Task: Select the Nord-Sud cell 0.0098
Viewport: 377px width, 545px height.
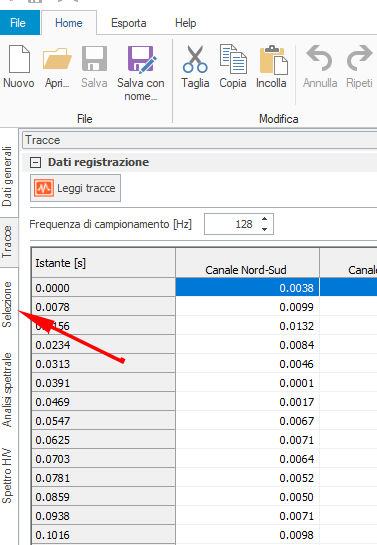Action: 247,535
